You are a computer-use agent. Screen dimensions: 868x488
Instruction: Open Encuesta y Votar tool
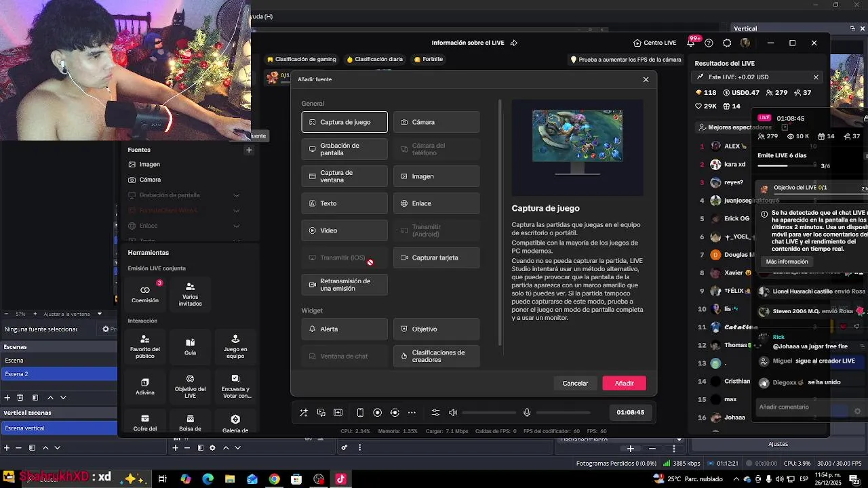(x=235, y=386)
